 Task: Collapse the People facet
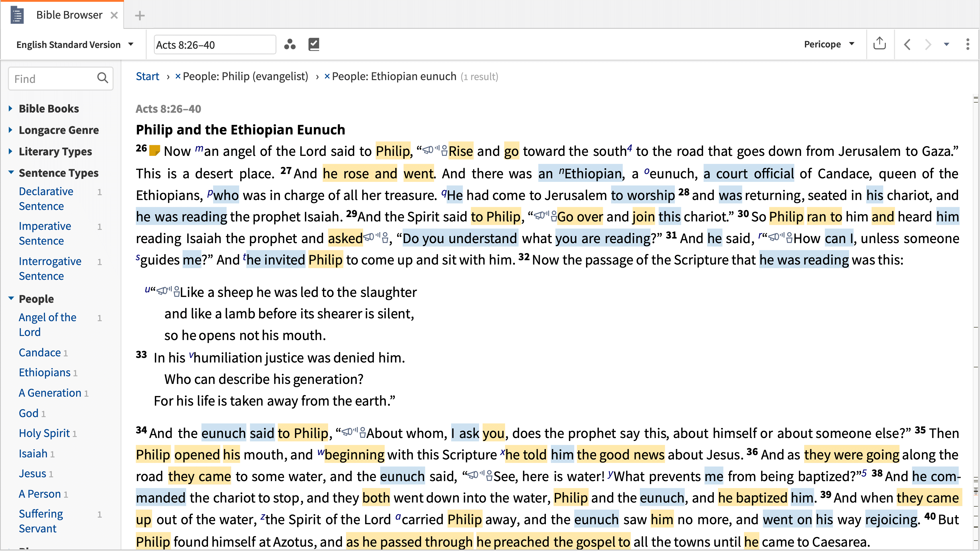point(11,298)
